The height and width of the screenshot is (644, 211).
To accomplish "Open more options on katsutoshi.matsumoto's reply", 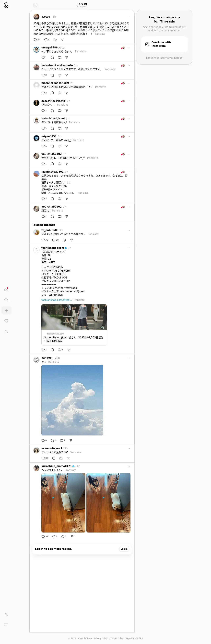I will 129,66.
